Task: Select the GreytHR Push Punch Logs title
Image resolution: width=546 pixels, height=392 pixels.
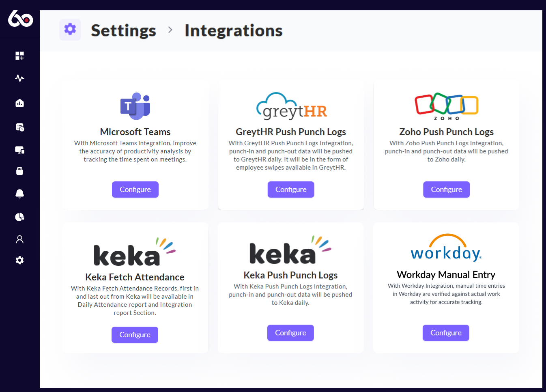Action: coord(291,132)
